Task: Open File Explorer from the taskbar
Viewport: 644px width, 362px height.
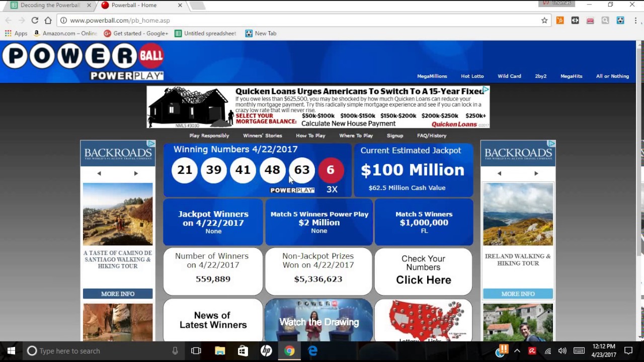Action: [220, 351]
